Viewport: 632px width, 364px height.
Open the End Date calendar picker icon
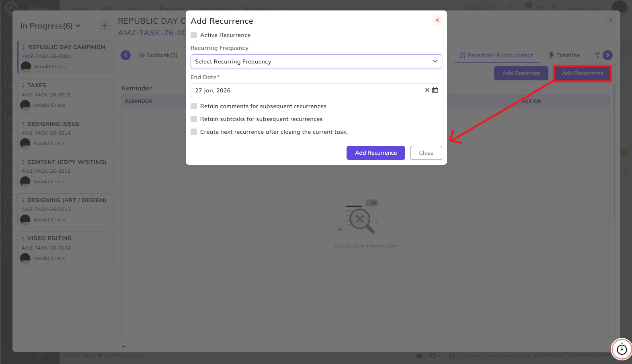coord(435,90)
